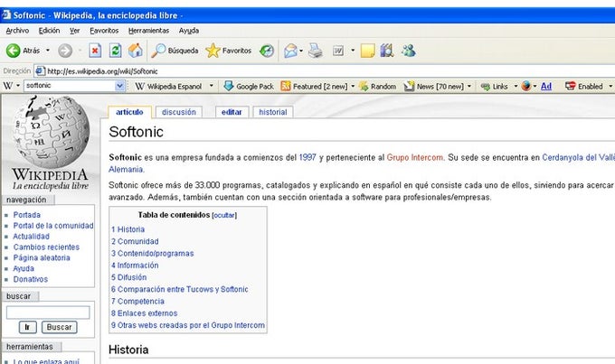Click the Página aleatoria sidebar link
The height and width of the screenshot is (364, 615).
coord(42,257)
